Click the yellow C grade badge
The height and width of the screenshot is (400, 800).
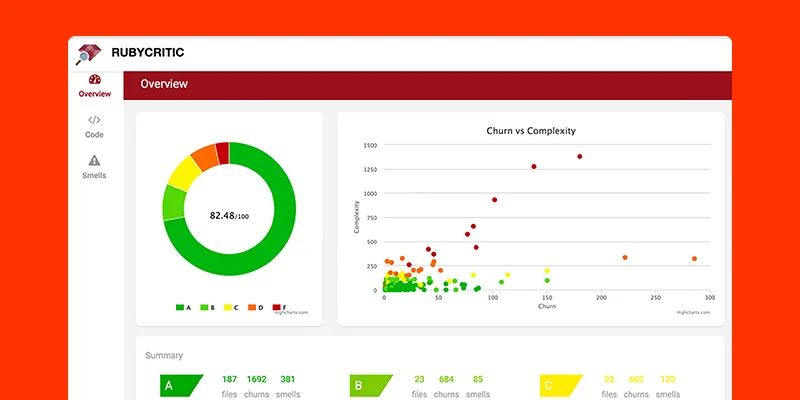click(561, 386)
